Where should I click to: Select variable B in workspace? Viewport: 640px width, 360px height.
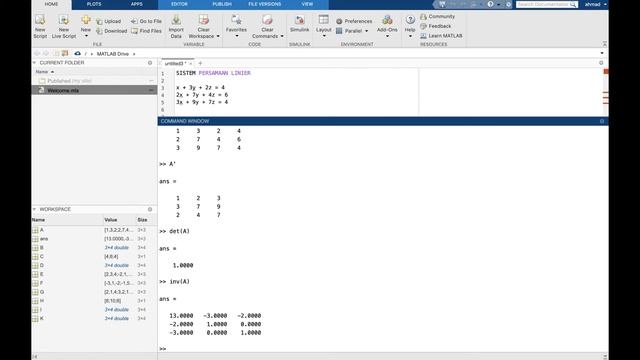pos(94,248)
